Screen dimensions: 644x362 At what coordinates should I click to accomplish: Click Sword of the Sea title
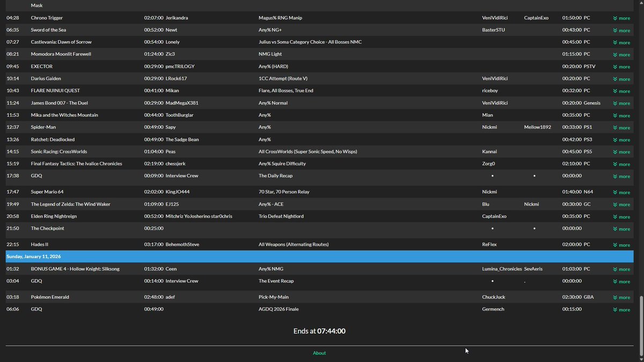click(x=48, y=30)
